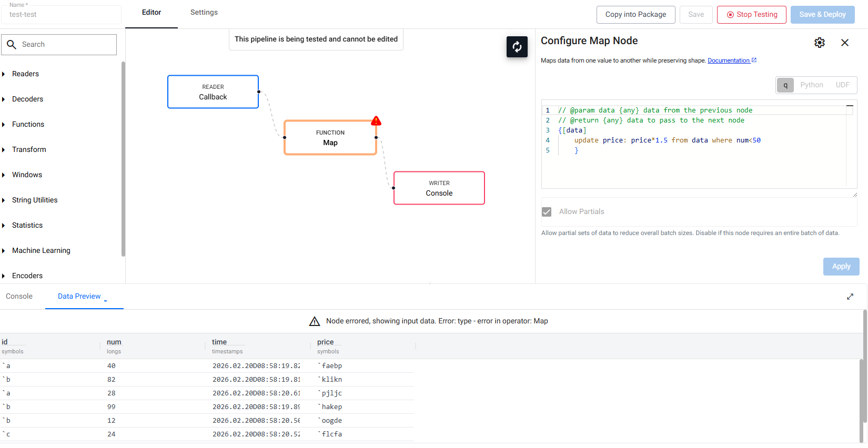This screenshot has width=868, height=448.
Task: Toggle the Allow Partials checkbox
Action: 547,212
